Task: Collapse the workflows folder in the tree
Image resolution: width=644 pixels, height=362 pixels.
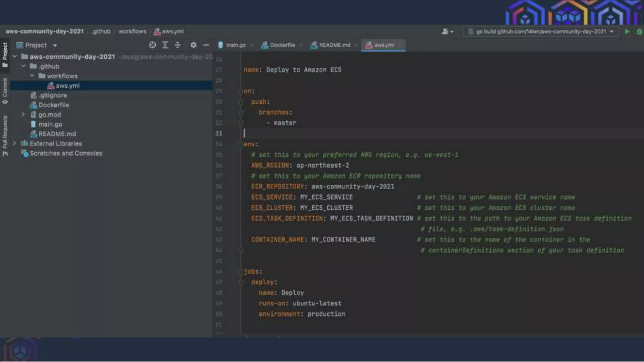Action: click(x=32, y=76)
